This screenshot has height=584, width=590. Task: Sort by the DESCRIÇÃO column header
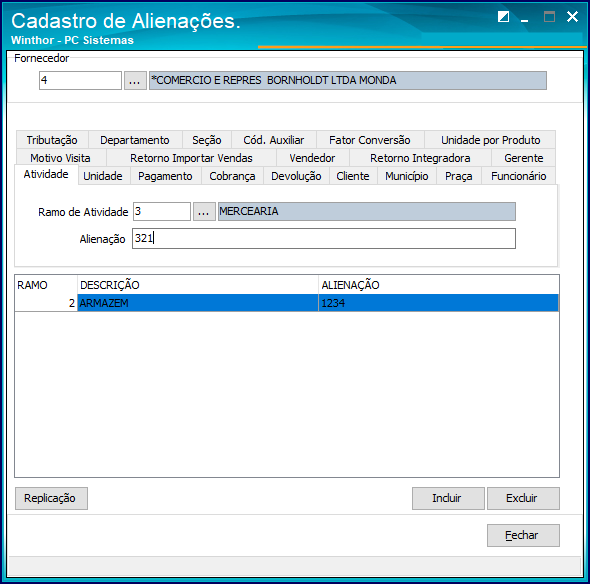[x=198, y=285]
